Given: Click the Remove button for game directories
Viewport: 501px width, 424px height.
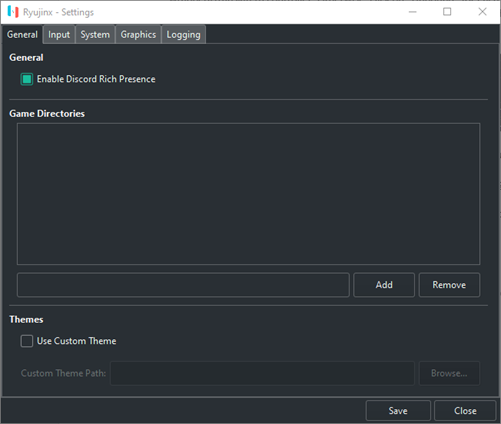Looking at the screenshot, I should (x=449, y=285).
